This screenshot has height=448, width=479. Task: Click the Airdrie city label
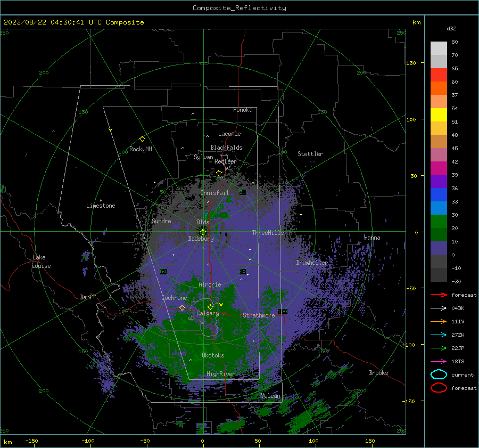pyautogui.click(x=210, y=284)
